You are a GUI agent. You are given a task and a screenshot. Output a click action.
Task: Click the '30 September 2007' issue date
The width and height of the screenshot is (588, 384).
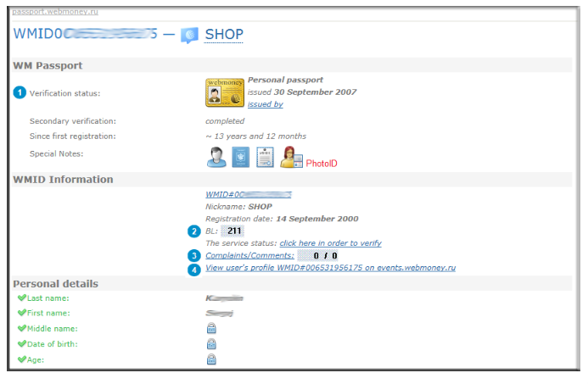315,92
